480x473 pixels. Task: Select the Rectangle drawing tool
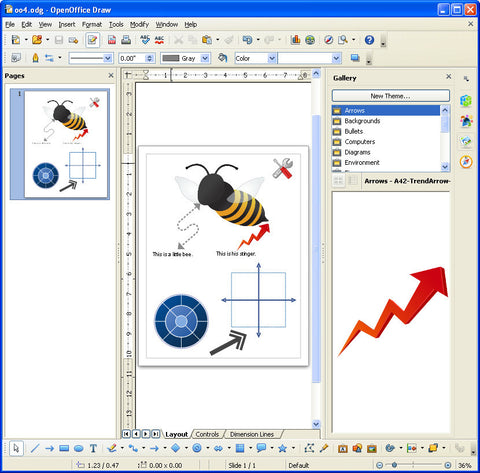click(x=64, y=448)
